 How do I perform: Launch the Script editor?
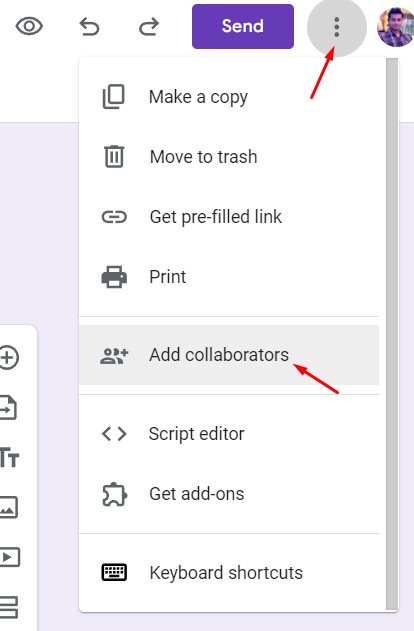point(229,434)
